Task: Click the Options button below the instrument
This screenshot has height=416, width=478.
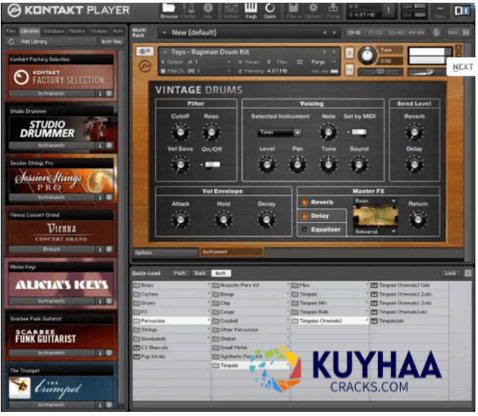Action: point(165,253)
